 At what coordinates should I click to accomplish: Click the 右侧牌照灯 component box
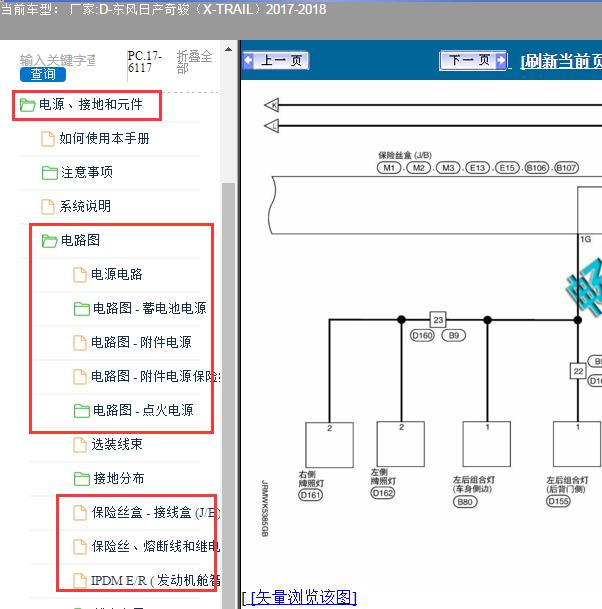coord(329,445)
